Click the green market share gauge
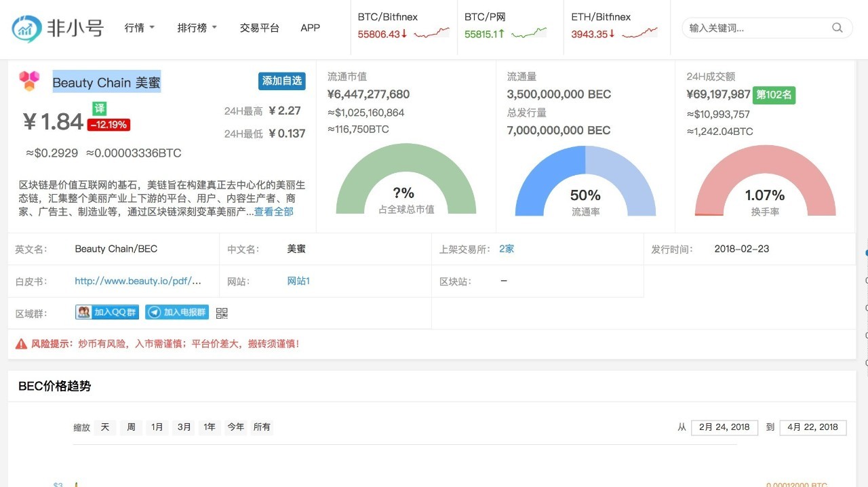Viewport: 868px width, 487px height. 406,178
